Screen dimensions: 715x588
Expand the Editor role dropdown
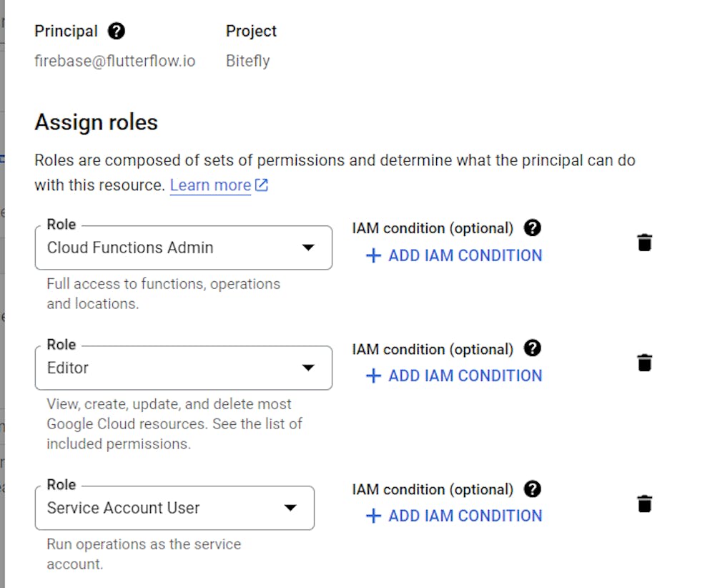(x=308, y=368)
